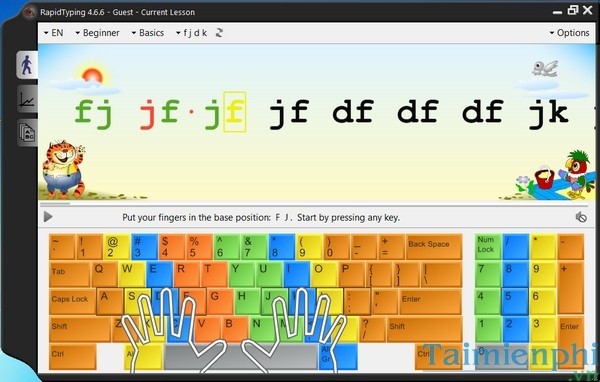600x382 pixels.
Task: Click the main keyboard Enter key
Action: pos(430,302)
